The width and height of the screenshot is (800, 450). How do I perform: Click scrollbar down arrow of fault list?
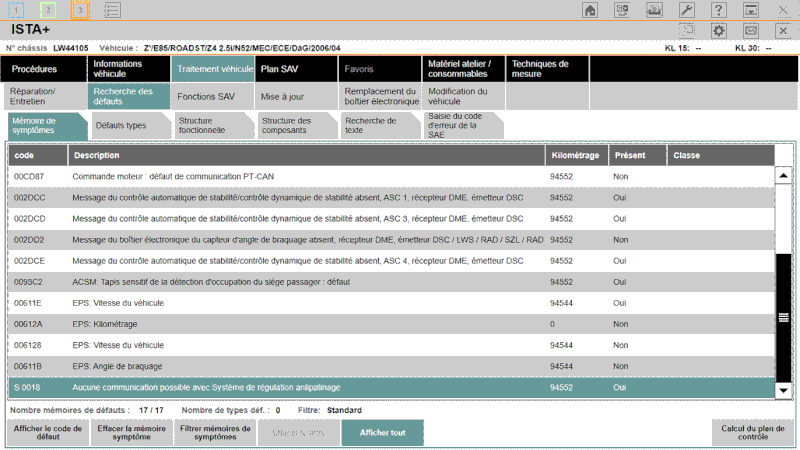coord(783,391)
